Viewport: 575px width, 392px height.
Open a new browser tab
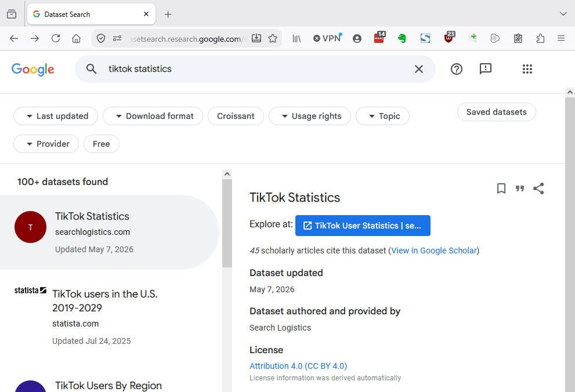pos(168,14)
